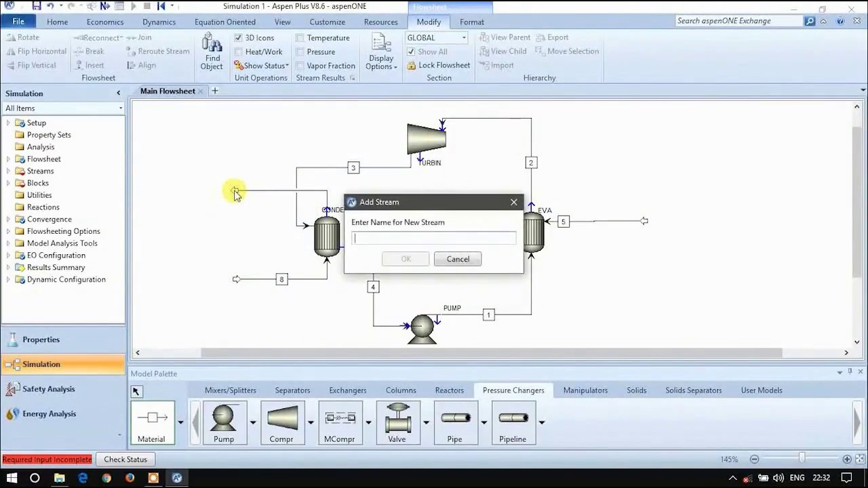Open File Explorer from taskbar

tap(59, 478)
